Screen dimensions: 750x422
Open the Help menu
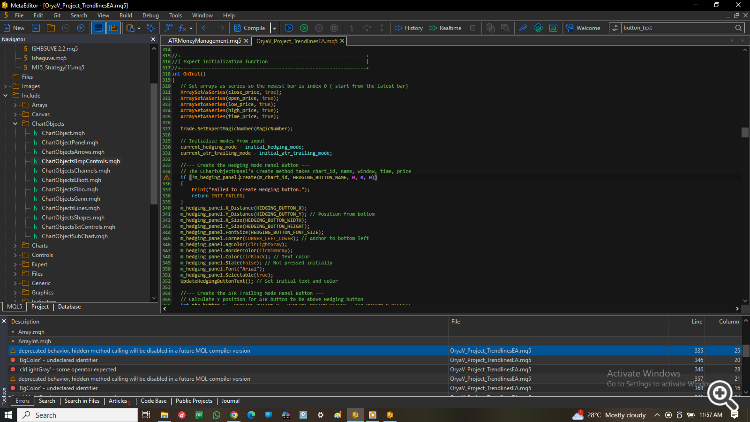(x=229, y=15)
